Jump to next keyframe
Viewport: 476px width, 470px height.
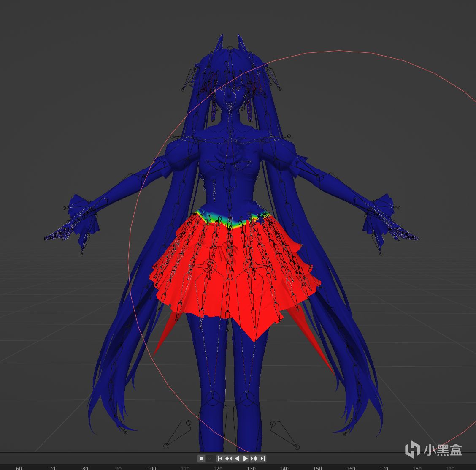click(x=254, y=459)
